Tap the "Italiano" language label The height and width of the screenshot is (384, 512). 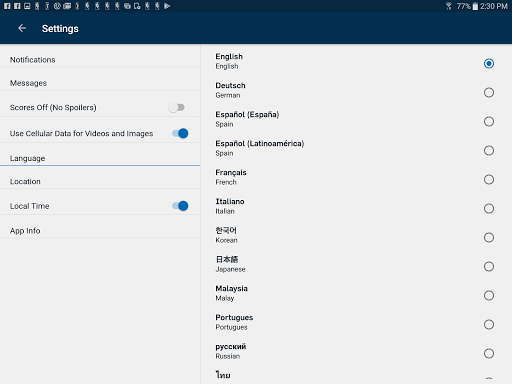tap(230, 201)
